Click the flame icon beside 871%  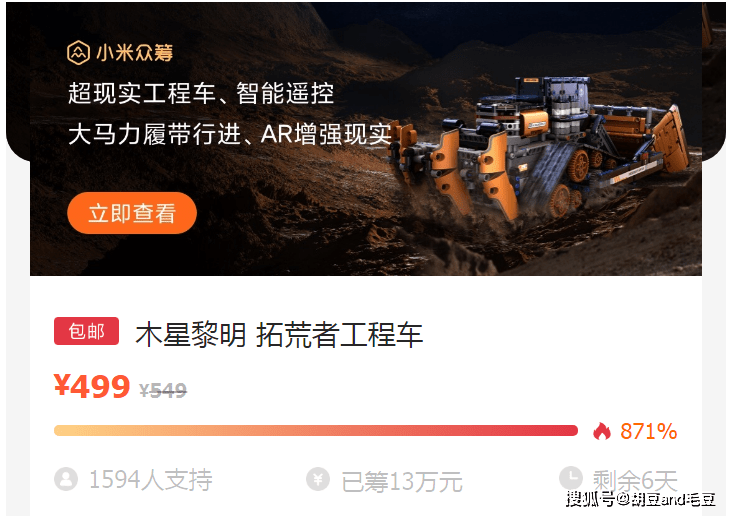tap(601, 431)
